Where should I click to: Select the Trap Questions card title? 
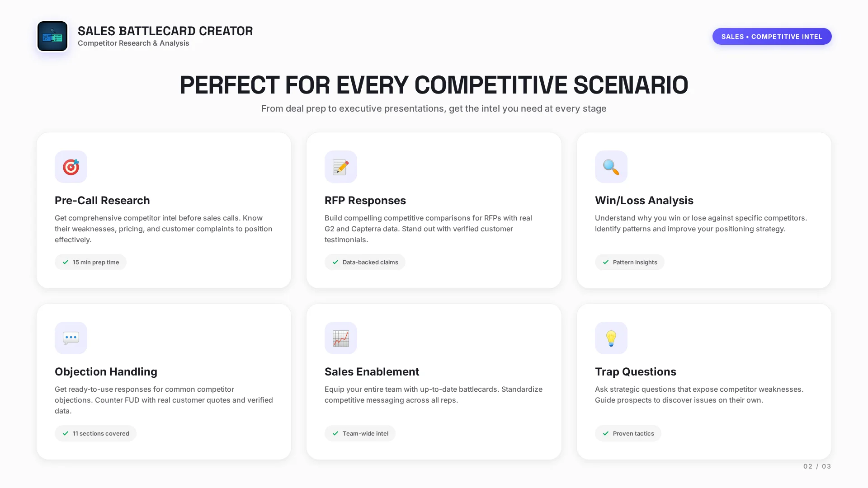(x=635, y=371)
